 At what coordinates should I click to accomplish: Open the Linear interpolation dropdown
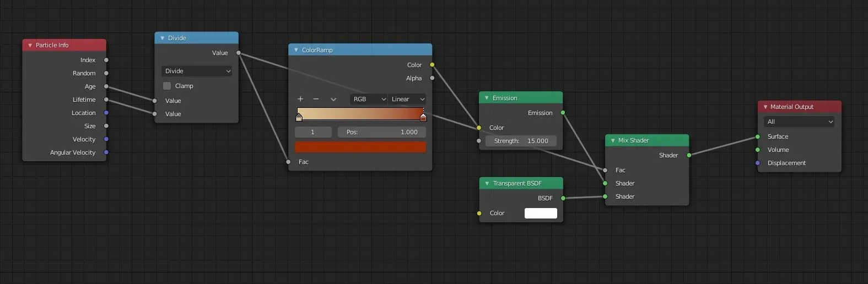pyautogui.click(x=407, y=99)
